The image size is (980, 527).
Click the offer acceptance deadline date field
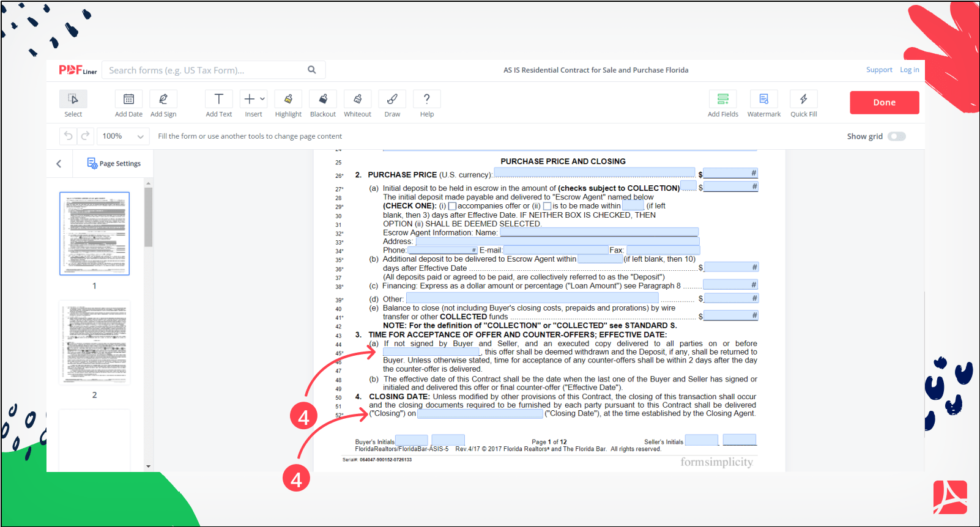point(432,352)
